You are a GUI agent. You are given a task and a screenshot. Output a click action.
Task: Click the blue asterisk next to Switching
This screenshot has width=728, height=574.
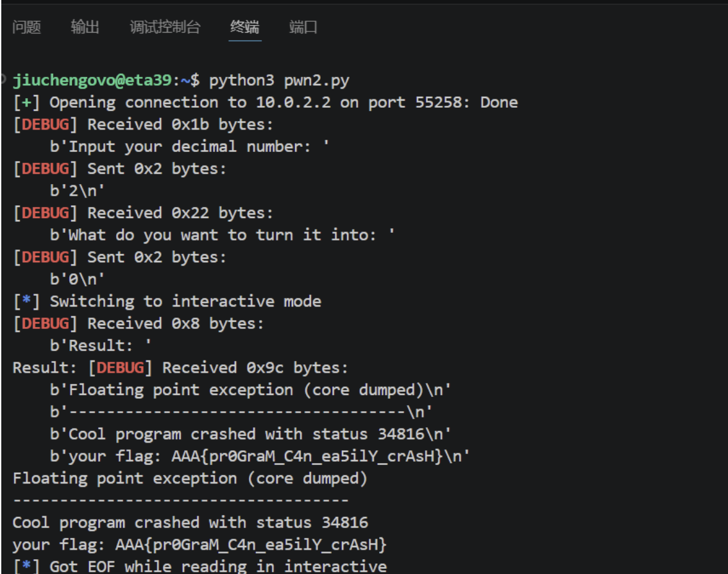point(26,300)
